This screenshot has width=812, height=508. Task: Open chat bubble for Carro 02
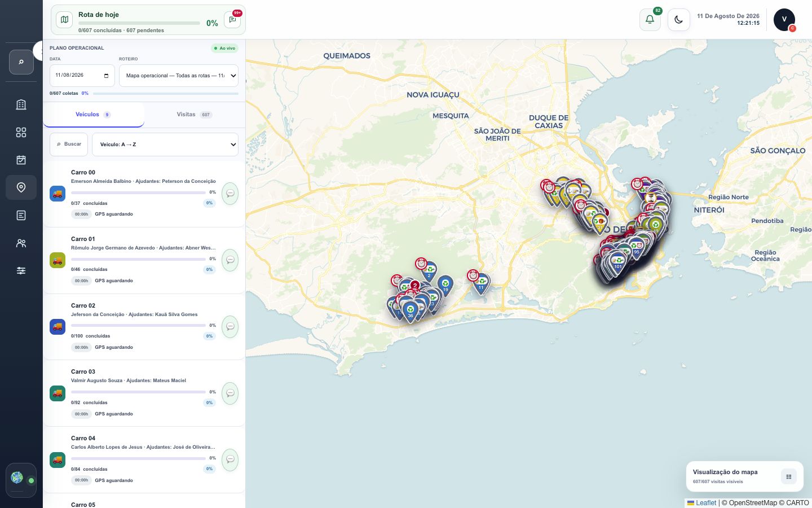tap(230, 327)
